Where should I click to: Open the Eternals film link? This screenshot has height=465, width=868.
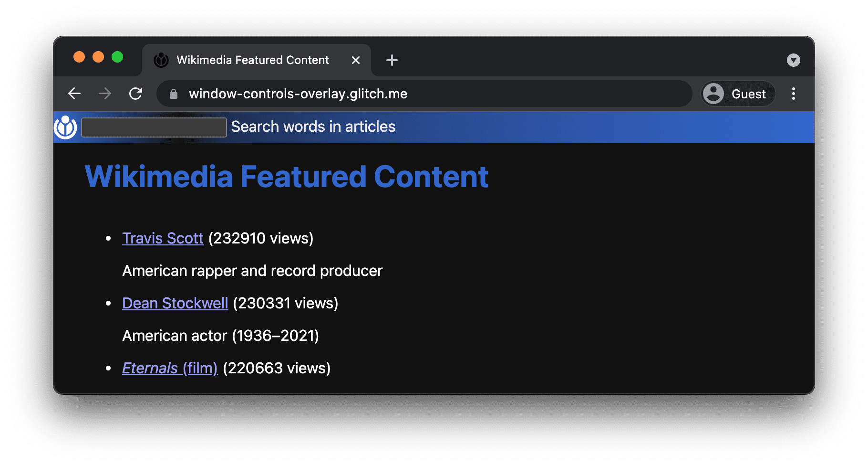(x=170, y=368)
